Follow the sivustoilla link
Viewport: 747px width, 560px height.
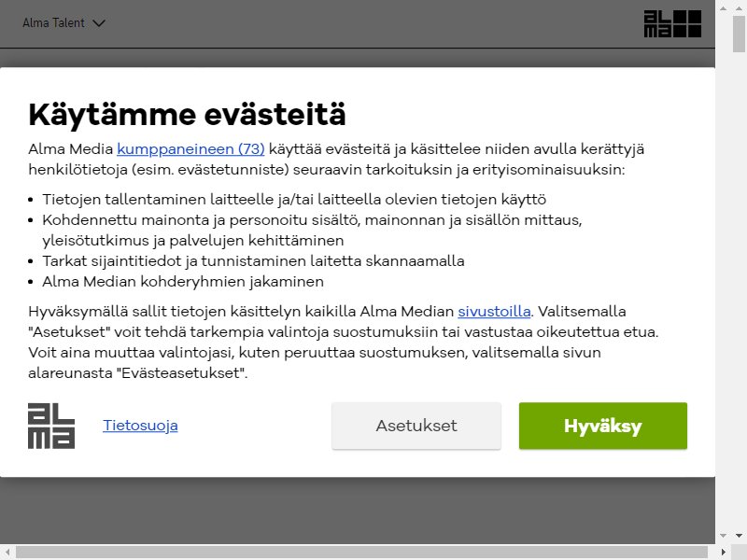494,312
